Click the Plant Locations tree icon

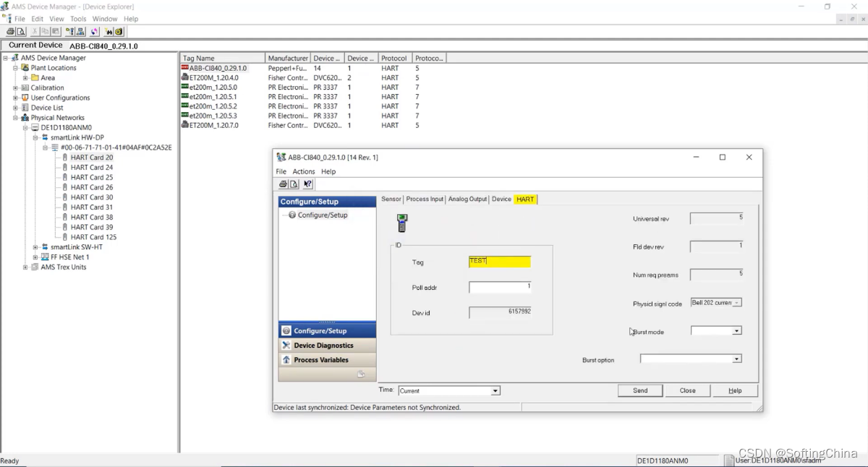[25, 68]
